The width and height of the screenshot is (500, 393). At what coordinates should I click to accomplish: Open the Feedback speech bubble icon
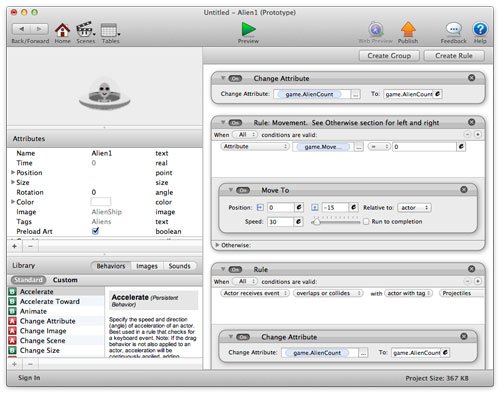click(x=454, y=29)
